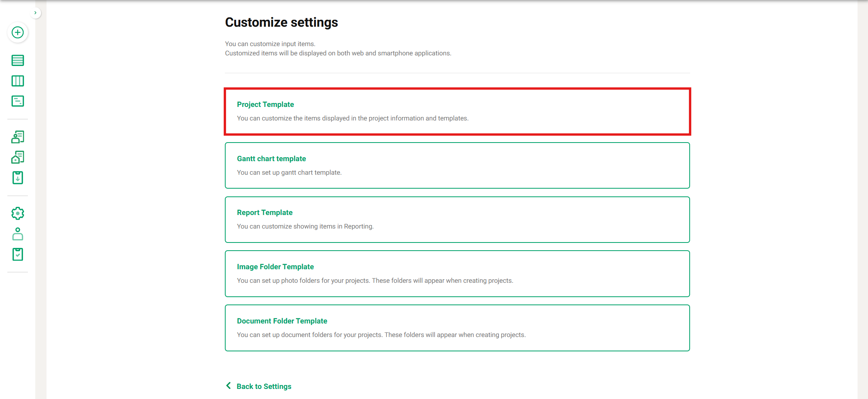Open the Image Folder Template card

[457, 274]
